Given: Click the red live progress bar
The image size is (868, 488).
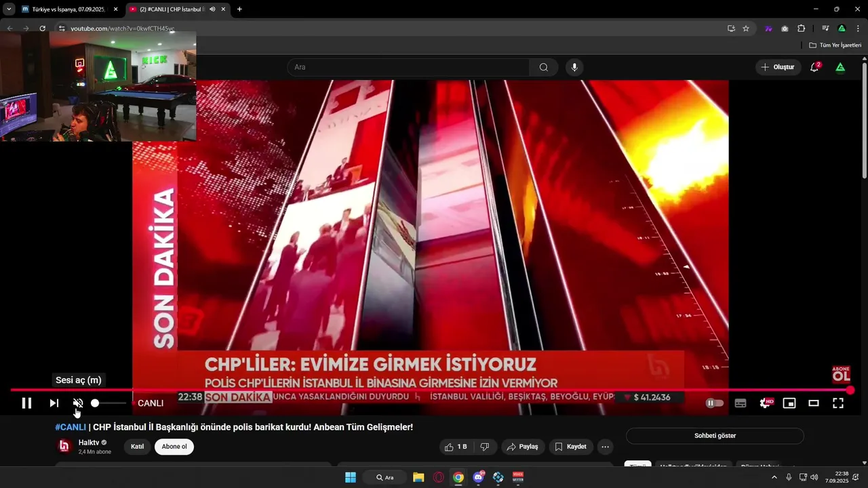Looking at the screenshot, I should pos(431,390).
